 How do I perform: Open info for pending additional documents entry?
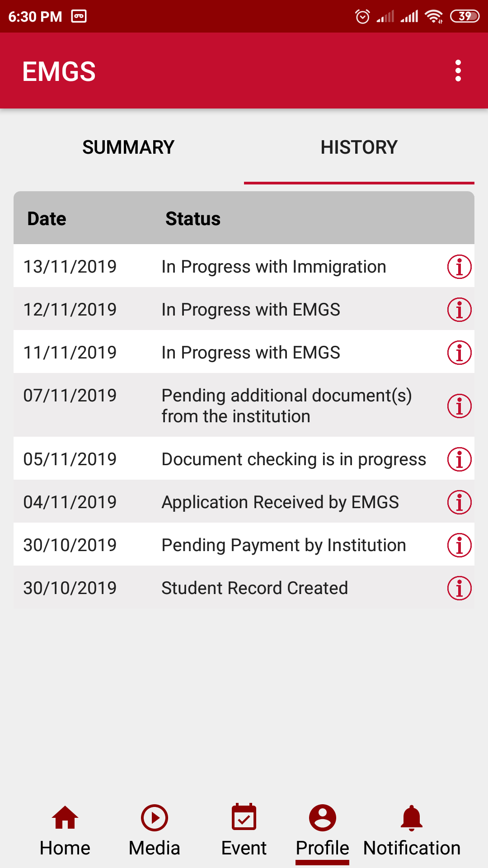(x=459, y=406)
